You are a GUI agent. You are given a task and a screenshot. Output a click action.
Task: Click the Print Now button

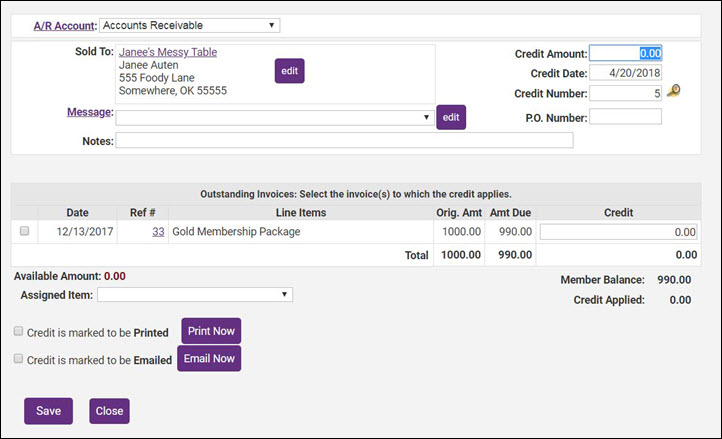pos(211,331)
